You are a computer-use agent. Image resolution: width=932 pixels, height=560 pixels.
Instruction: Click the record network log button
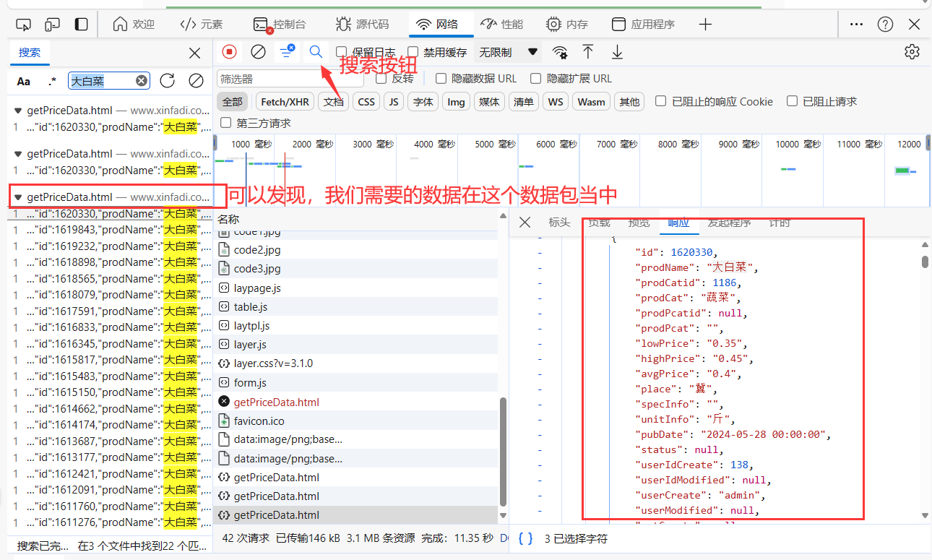tap(229, 52)
